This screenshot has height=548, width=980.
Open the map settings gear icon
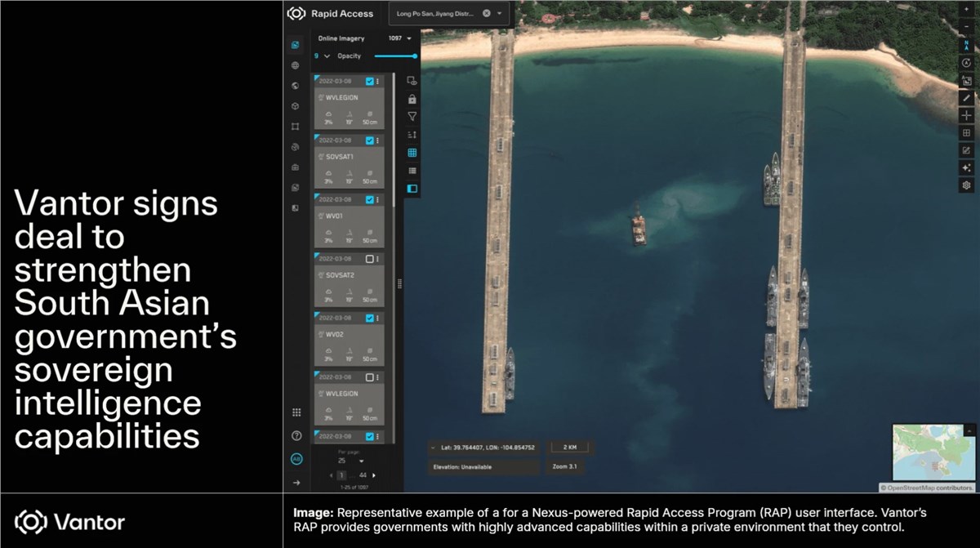(x=967, y=185)
